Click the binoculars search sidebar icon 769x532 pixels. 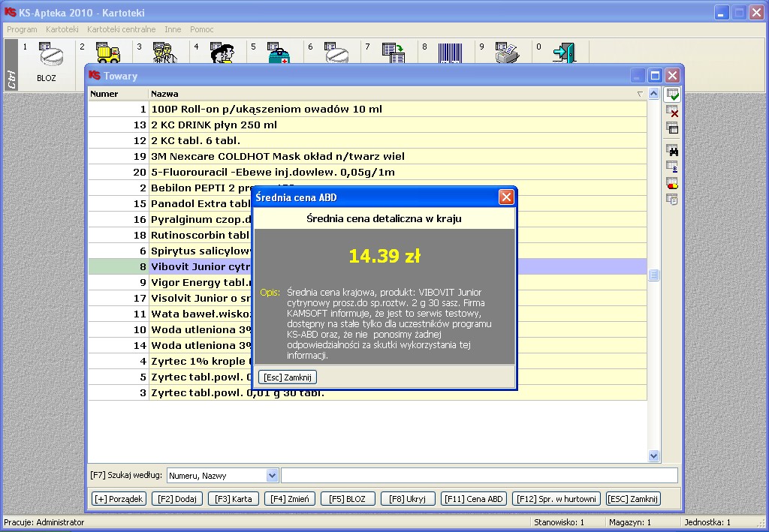click(x=672, y=150)
